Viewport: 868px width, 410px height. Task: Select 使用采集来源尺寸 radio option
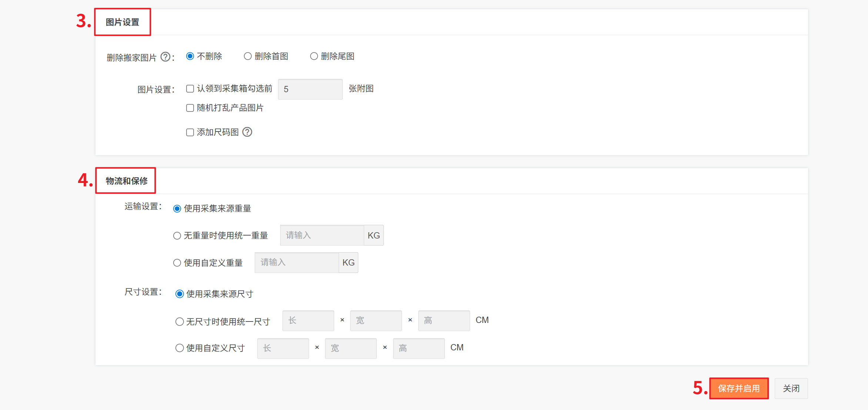point(180,294)
